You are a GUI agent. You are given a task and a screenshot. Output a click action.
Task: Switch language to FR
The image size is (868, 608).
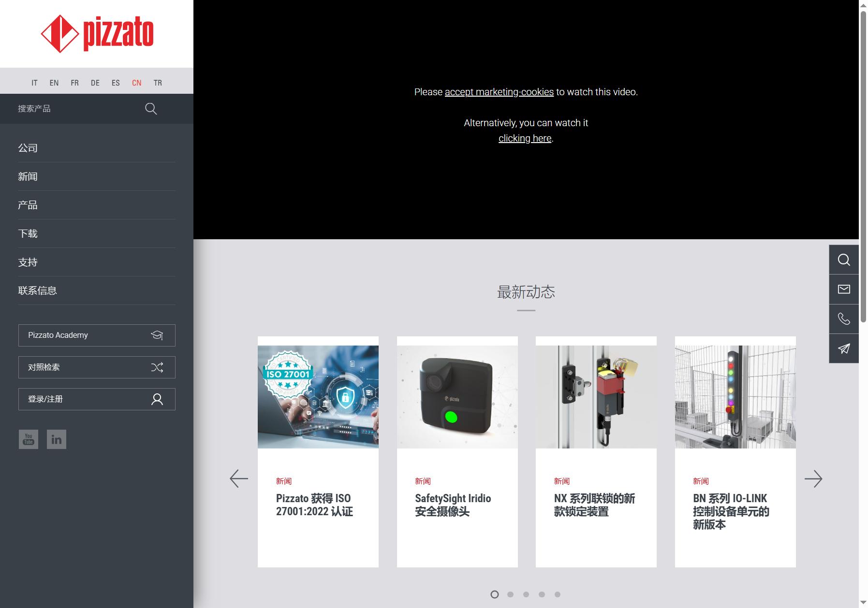[74, 83]
